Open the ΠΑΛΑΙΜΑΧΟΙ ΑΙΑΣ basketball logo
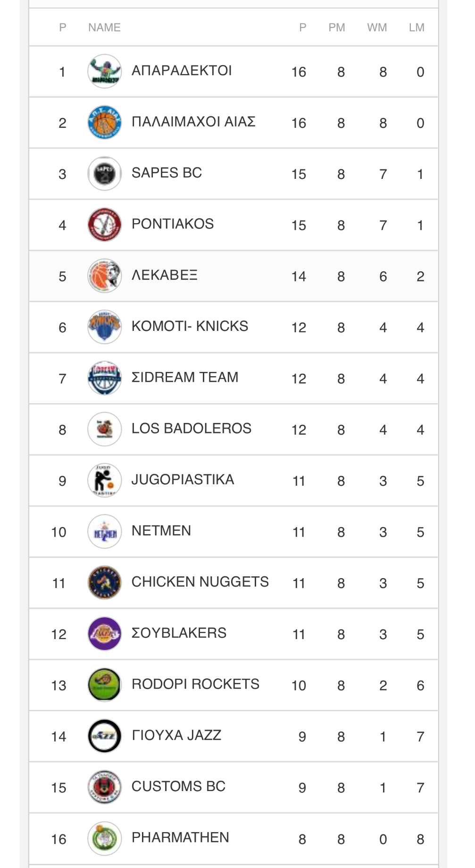This screenshot has width=475, height=868. [105, 123]
